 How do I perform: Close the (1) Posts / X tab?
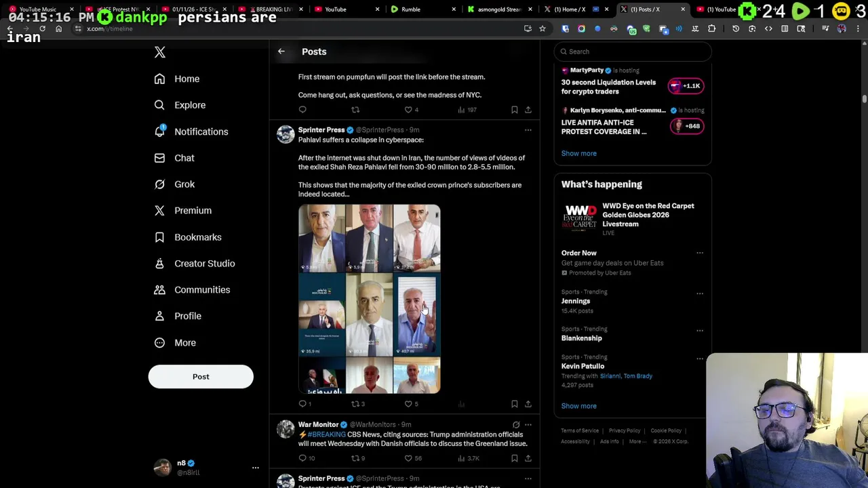(683, 9)
